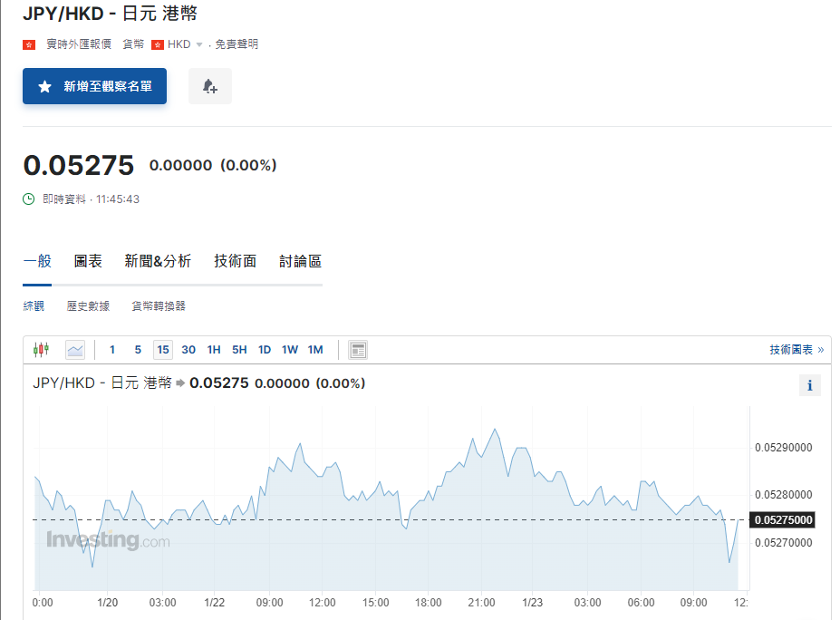Screen dimensions: 840x620
Task: Click the 新增至觀察名單 button
Action: pyautogui.click(x=94, y=86)
